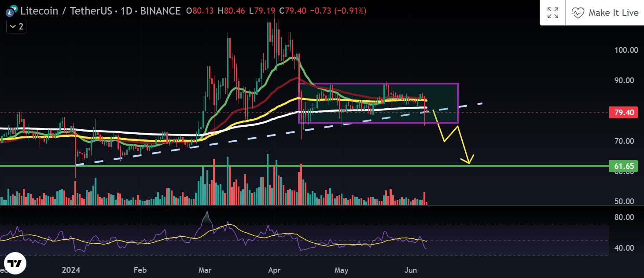Expand the collapsed indicators legend showing 2
The width and height of the screenshot is (644, 278).
[x=16, y=26]
